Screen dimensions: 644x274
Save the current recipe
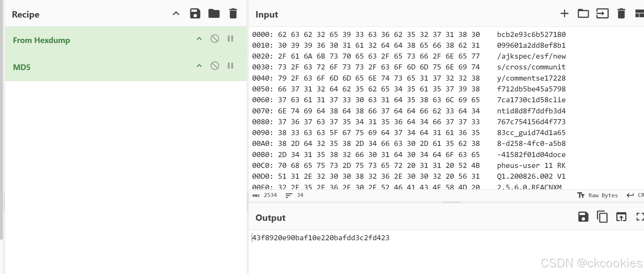[195, 14]
